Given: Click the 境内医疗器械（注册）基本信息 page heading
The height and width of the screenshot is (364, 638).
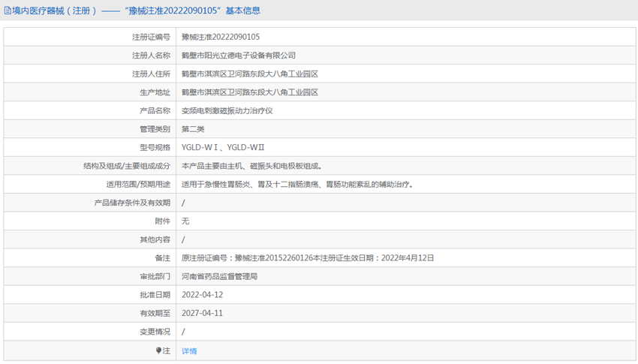Looking at the screenshot, I should 137,11.
